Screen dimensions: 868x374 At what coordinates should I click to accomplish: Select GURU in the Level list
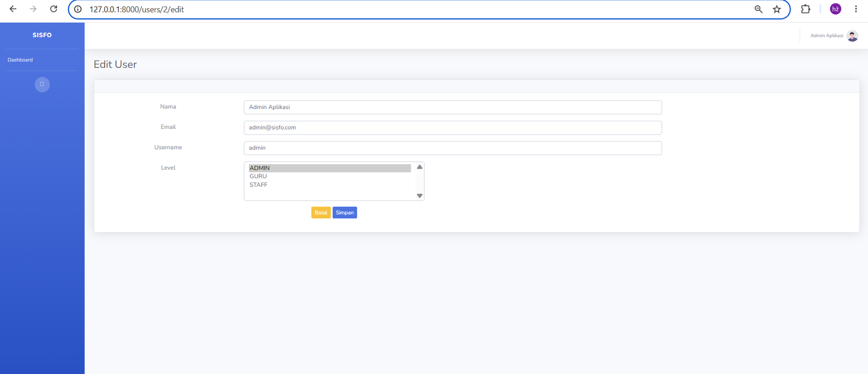(330, 176)
